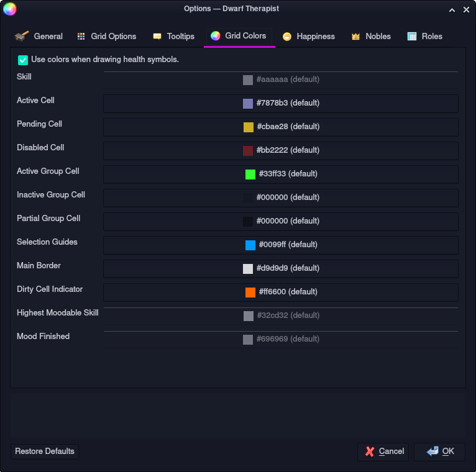Viewport: 476px width, 472px height.
Task: Click the Active Cell label
Action: pos(35,101)
